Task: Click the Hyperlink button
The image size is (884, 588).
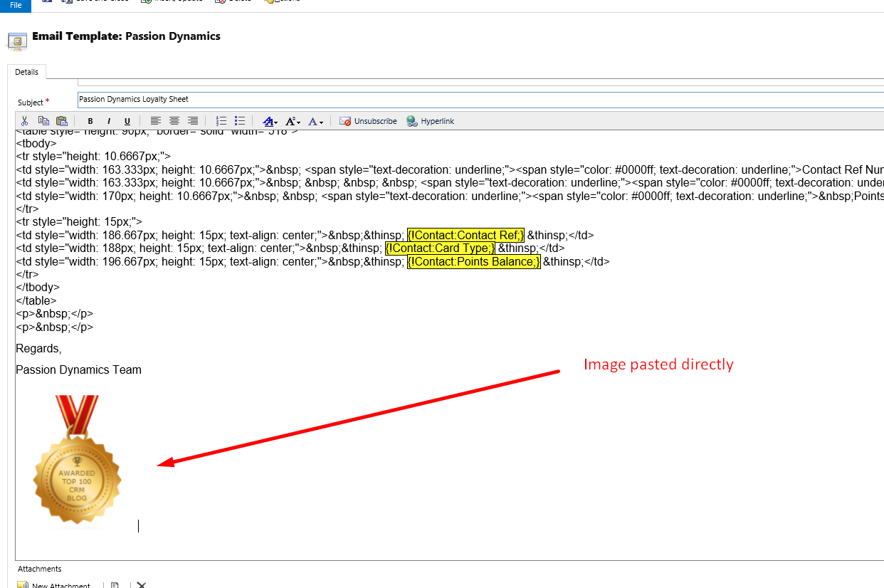Action: (430, 121)
